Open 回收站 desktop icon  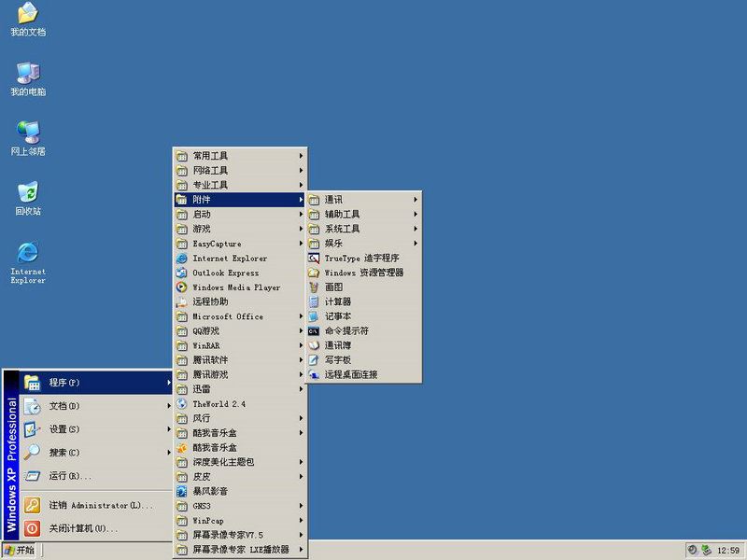click(28, 198)
